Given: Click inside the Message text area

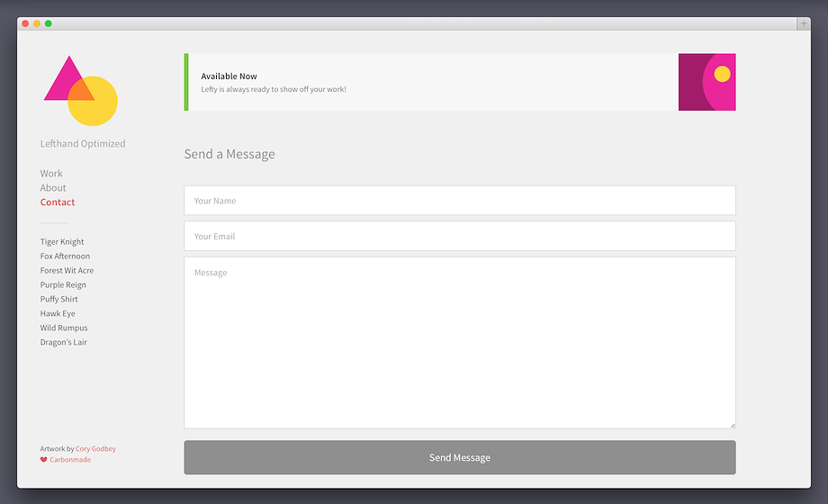Looking at the screenshot, I should coord(459,342).
